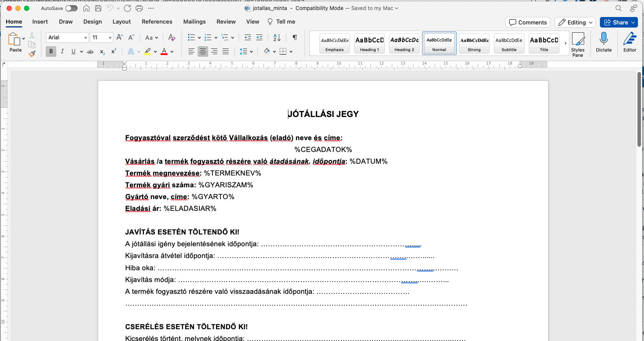Click the Paste clipboard button
Viewport: 644px width, 341px height.
pos(14,42)
